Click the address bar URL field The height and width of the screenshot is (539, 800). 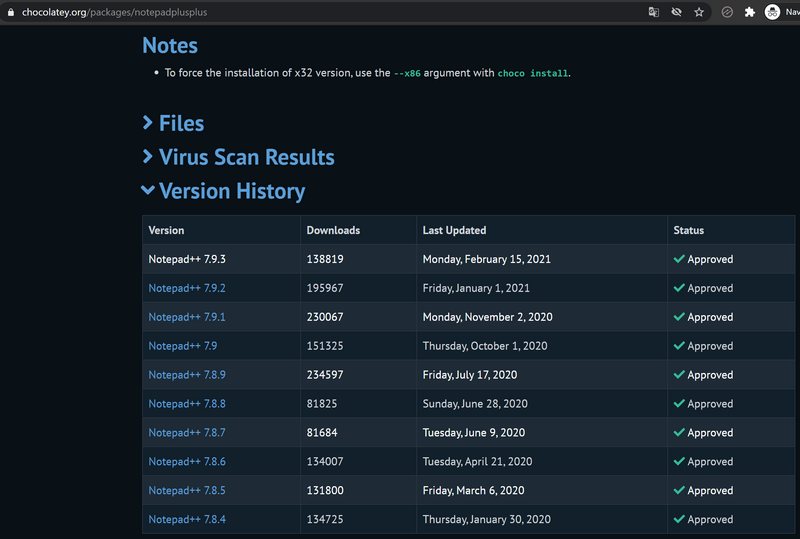300,12
